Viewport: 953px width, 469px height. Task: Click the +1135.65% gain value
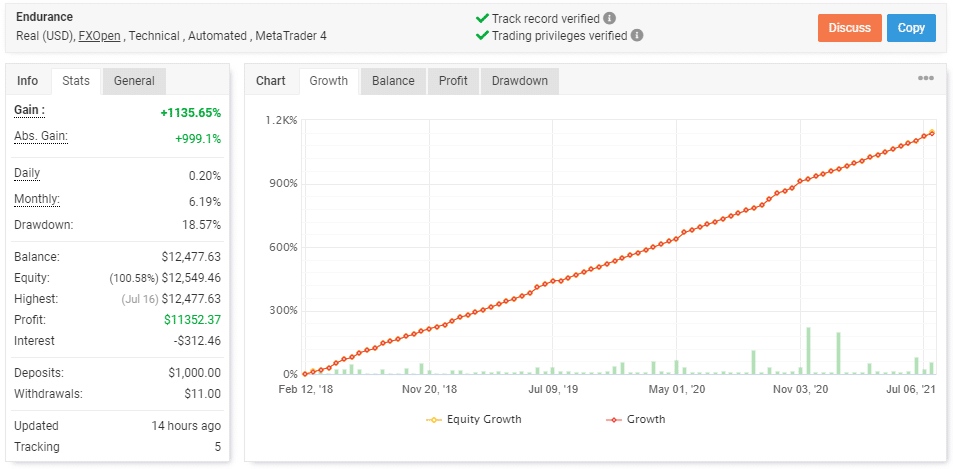tap(190, 113)
